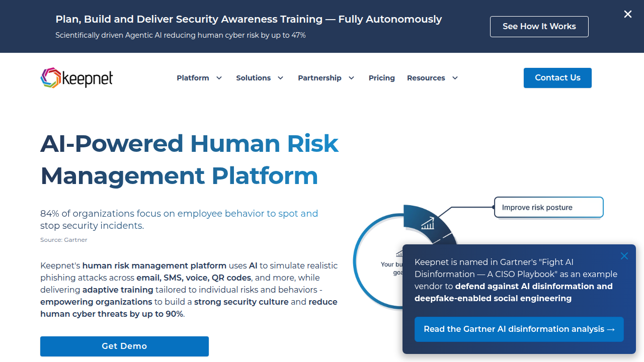Expand the Resources menu chevron

click(455, 78)
